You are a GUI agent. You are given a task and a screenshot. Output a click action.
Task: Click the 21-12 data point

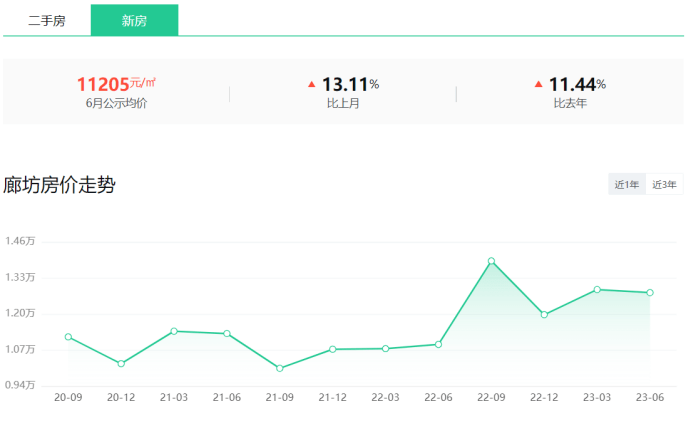coord(333,349)
